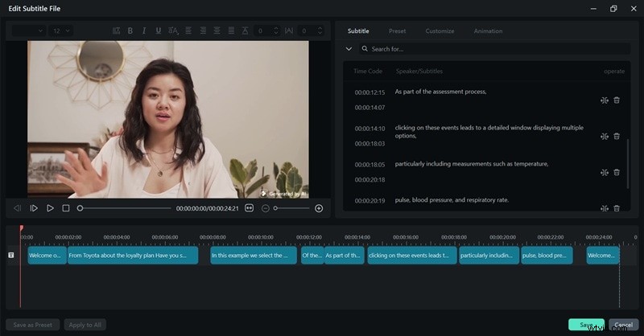Viewport: 644px width, 336px height.
Task: Click Apply to All button
Action: tap(85, 325)
